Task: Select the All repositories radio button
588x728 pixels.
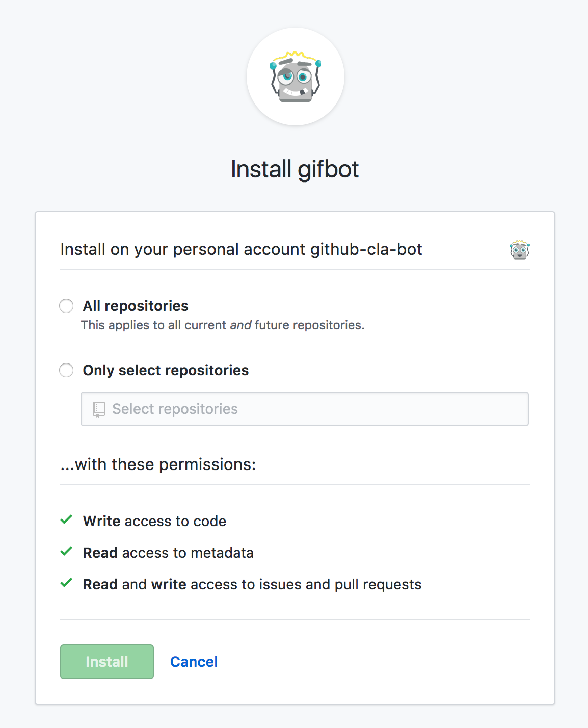Action: [x=66, y=306]
